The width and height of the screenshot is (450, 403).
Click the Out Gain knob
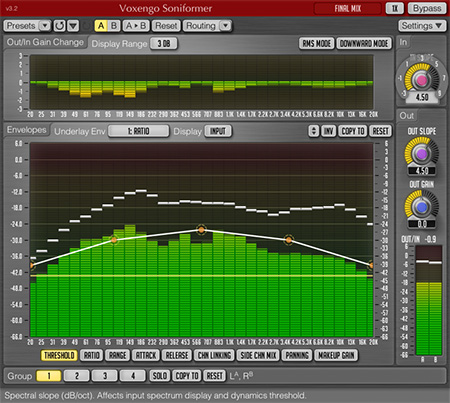[422, 207]
